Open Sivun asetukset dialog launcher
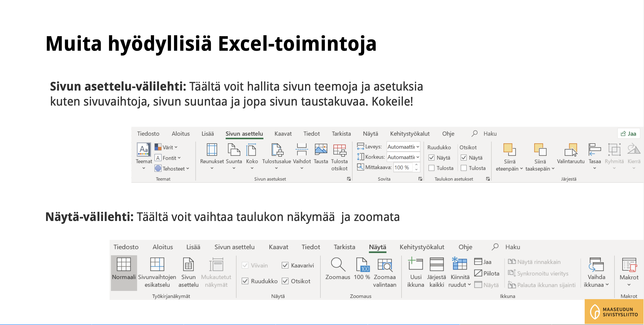Image resolution: width=644 pixels, height=325 pixels. coord(349,179)
